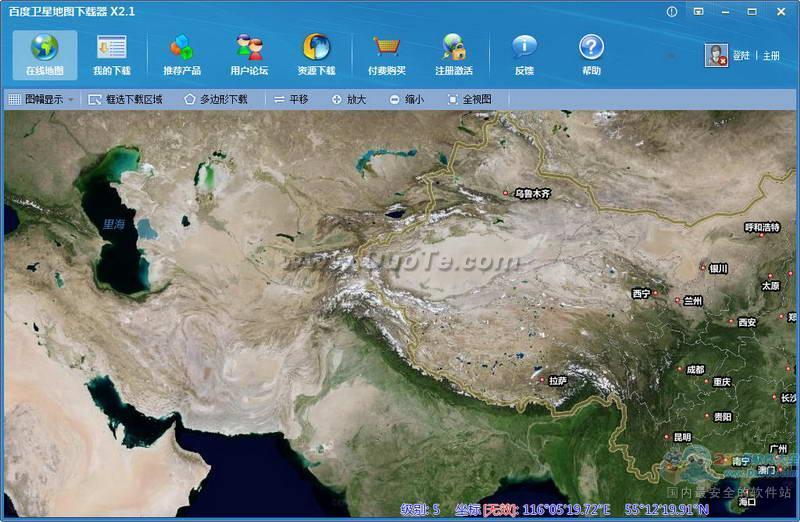
Task: Click the 西宁 city label
Action: [641, 293]
